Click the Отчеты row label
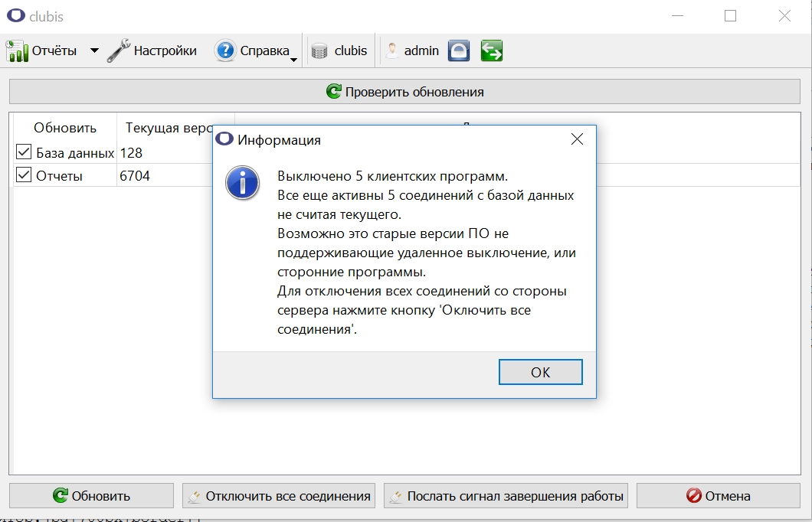The height and width of the screenshot is (522, 812). (x=59, y=176)
